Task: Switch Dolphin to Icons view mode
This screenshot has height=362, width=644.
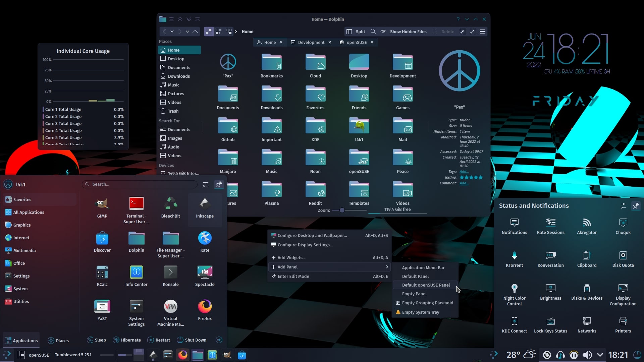Action: click(209, 32)
